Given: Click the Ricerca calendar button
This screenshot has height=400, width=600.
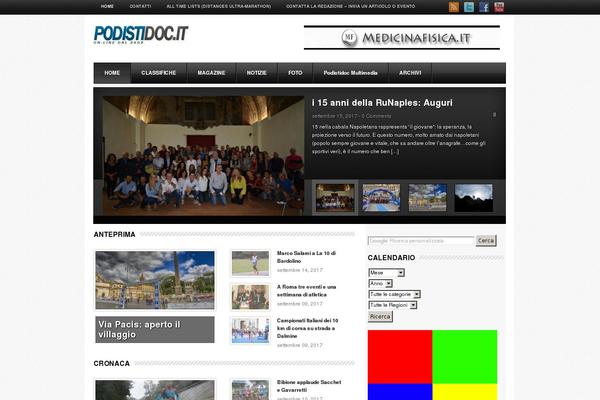Looking at the screenshot, I should tap(380, 317).
